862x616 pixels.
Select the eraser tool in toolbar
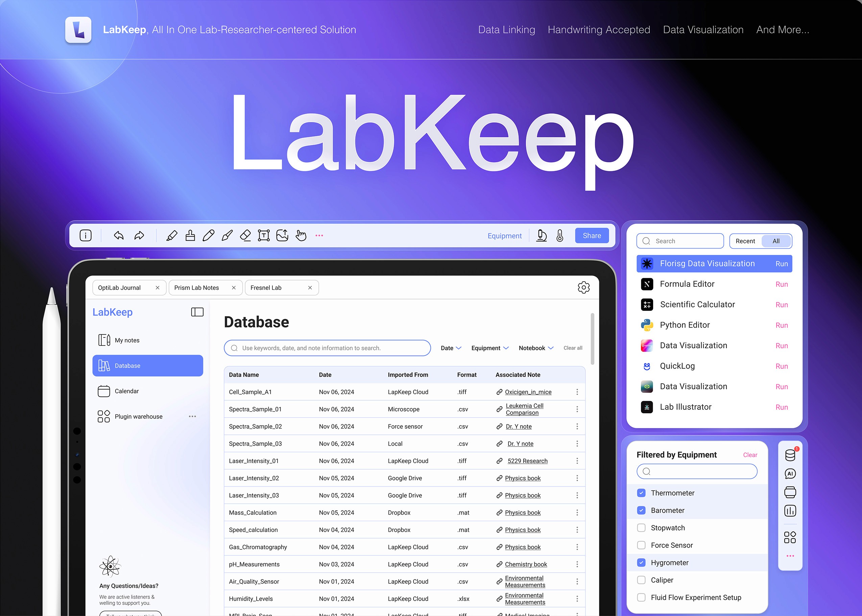[x=245, y=236]
